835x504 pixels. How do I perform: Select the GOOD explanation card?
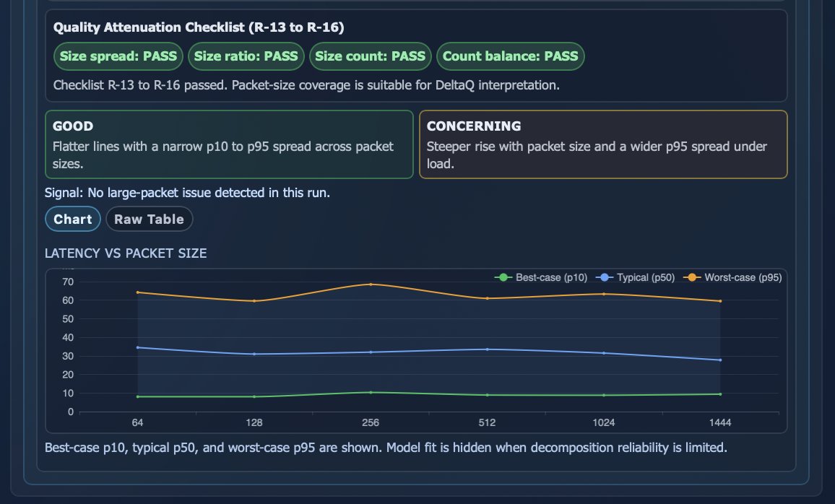coord(230,144)
